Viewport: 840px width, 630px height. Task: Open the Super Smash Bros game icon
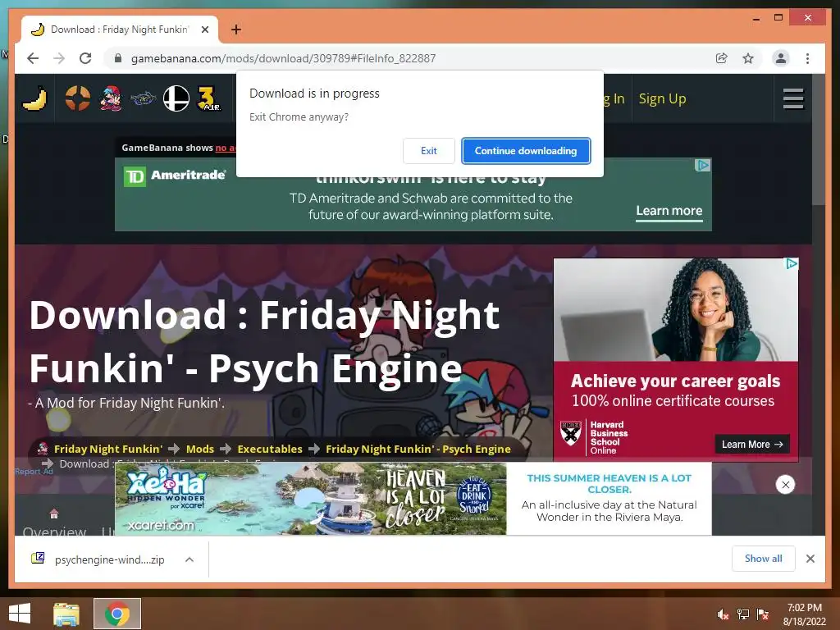(x=176, y=98)
